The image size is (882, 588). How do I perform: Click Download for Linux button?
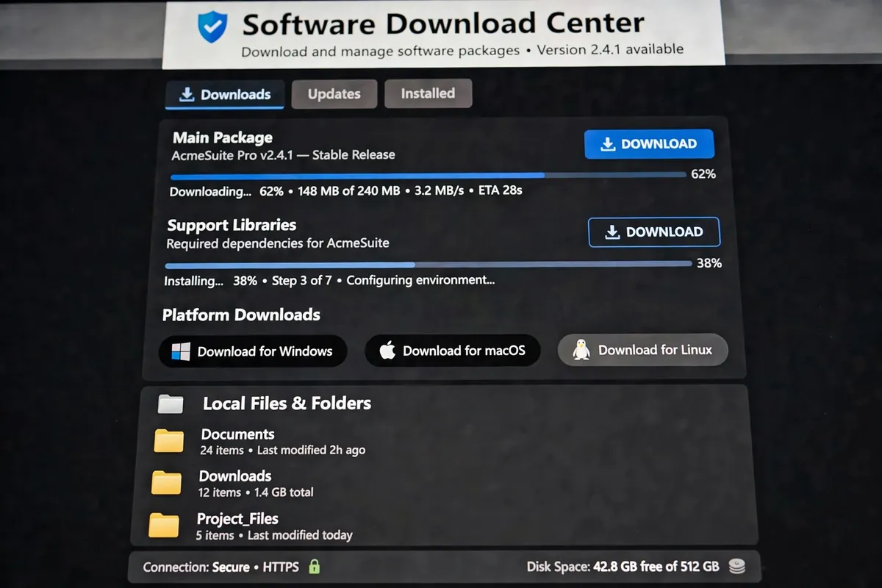click(643, 350)
